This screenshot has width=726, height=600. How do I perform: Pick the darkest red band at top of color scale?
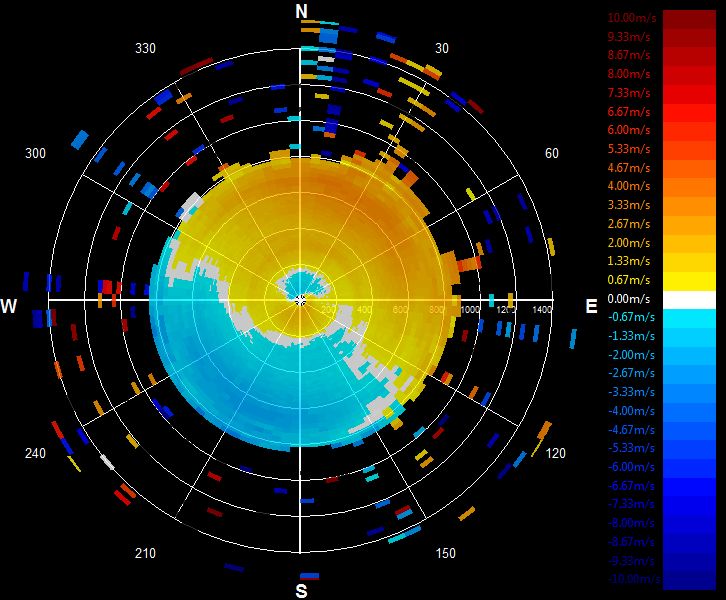(x=689, y=19)
